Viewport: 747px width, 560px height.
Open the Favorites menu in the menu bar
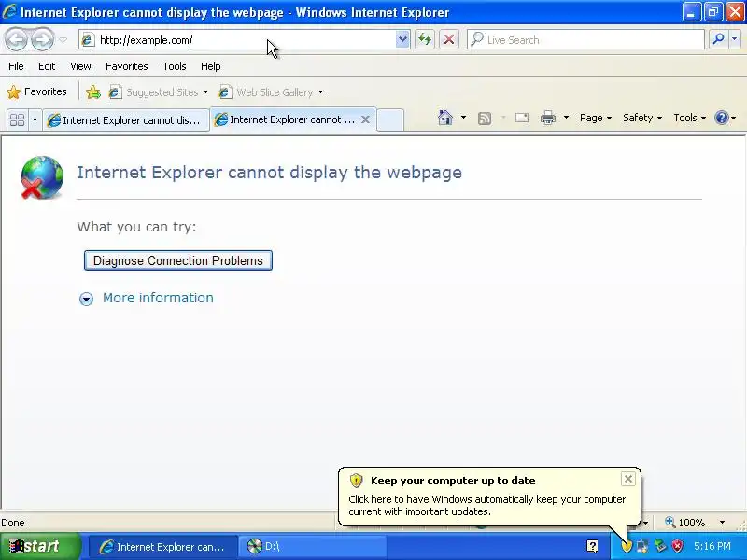pyautogui.click(x=127, y=66)
